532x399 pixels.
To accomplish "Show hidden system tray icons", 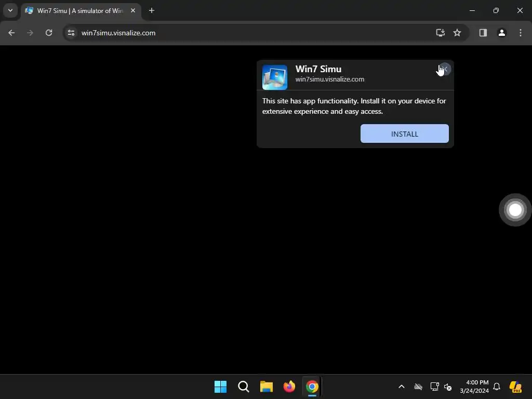I will click(402, 387).
